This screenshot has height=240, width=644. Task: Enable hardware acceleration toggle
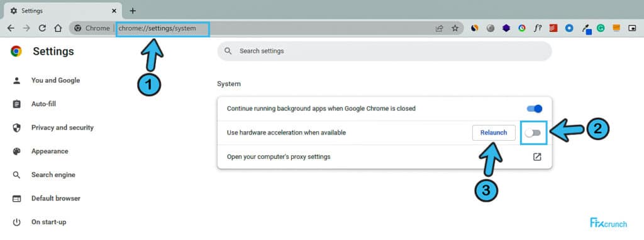533,133
